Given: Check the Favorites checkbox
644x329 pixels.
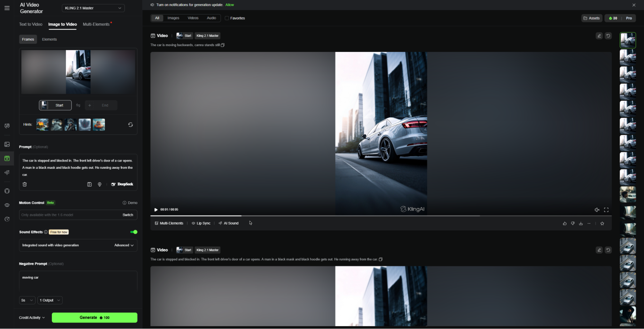Looking at the screenshot, I should tap(227, 18).
